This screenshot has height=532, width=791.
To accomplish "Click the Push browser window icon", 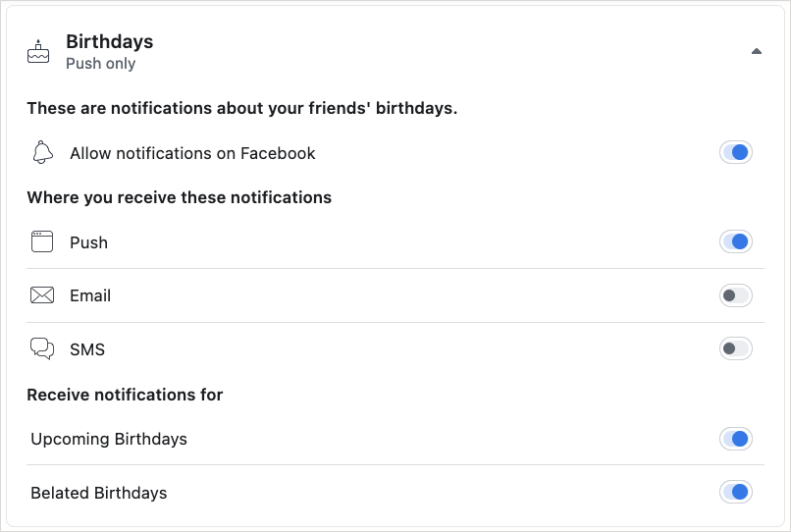I will coord(41,242).
